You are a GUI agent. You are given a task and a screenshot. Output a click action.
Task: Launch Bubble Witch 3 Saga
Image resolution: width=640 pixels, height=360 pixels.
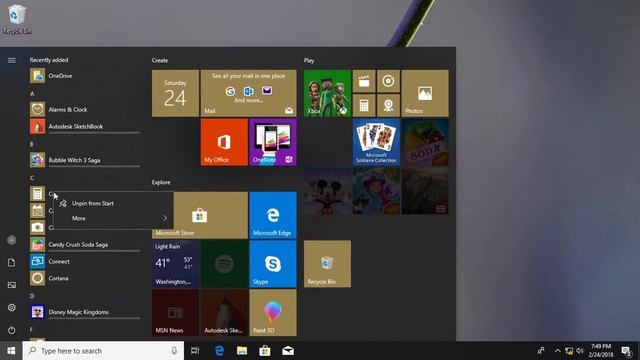pos(85,160)
